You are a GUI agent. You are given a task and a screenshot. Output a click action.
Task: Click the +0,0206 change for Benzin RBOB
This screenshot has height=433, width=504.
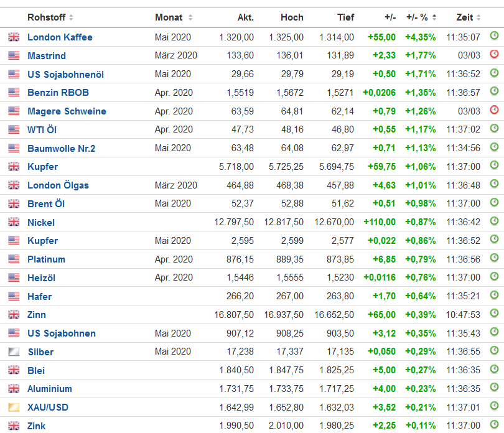tap(380, 93)
